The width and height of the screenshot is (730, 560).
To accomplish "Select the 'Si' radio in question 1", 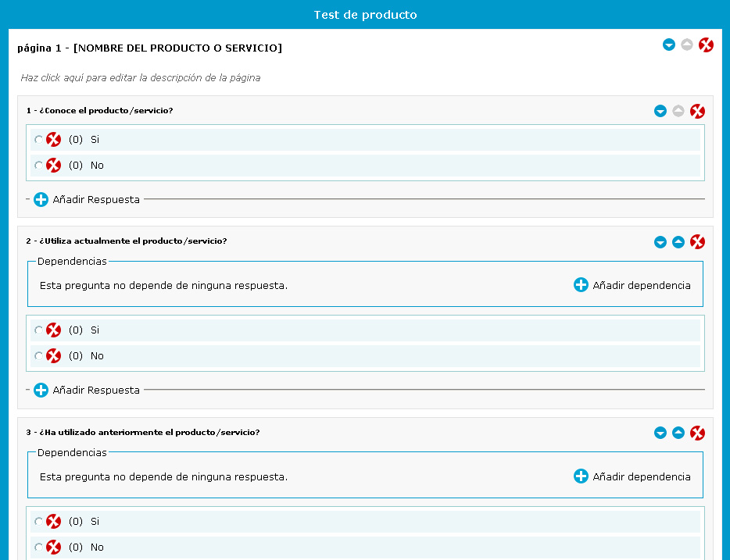I will pos(38,140).
